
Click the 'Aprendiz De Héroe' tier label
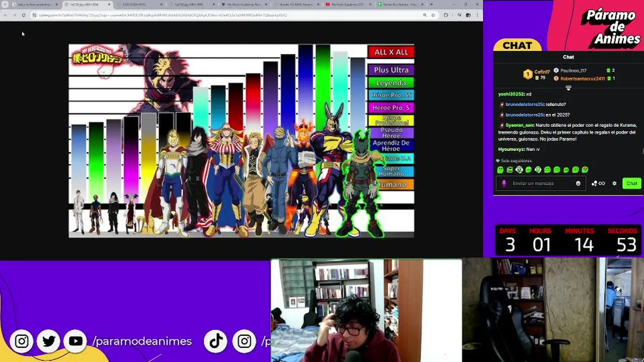391,145
